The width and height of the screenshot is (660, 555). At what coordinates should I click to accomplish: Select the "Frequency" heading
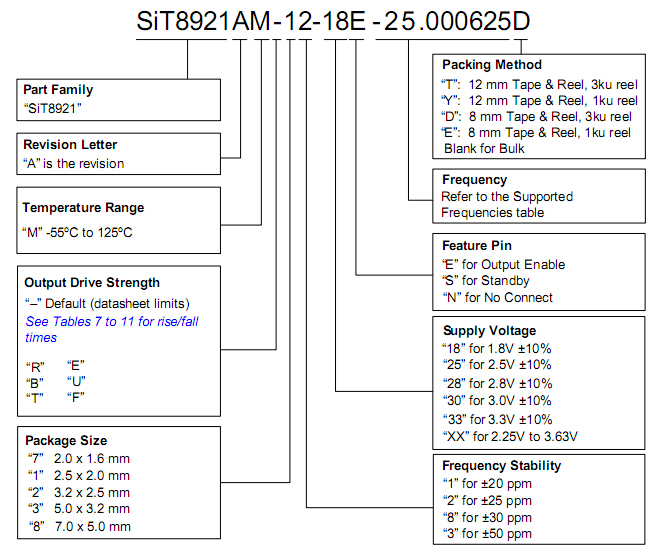(x=475, y=180)
